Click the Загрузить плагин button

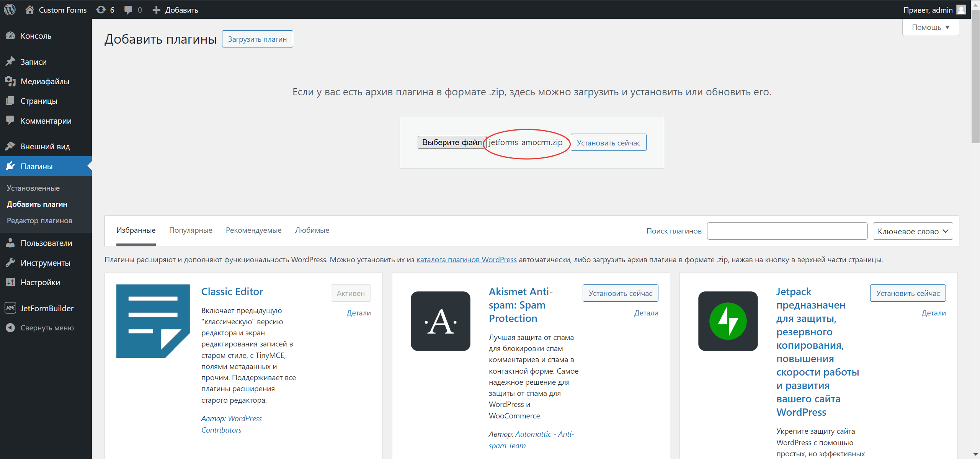257,39
